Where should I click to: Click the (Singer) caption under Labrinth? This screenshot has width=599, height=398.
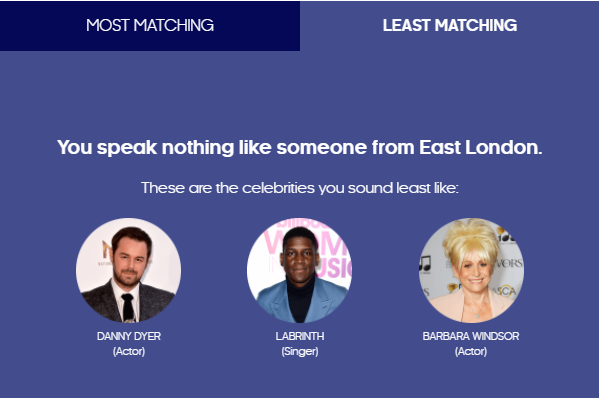[x=300, y=351]
